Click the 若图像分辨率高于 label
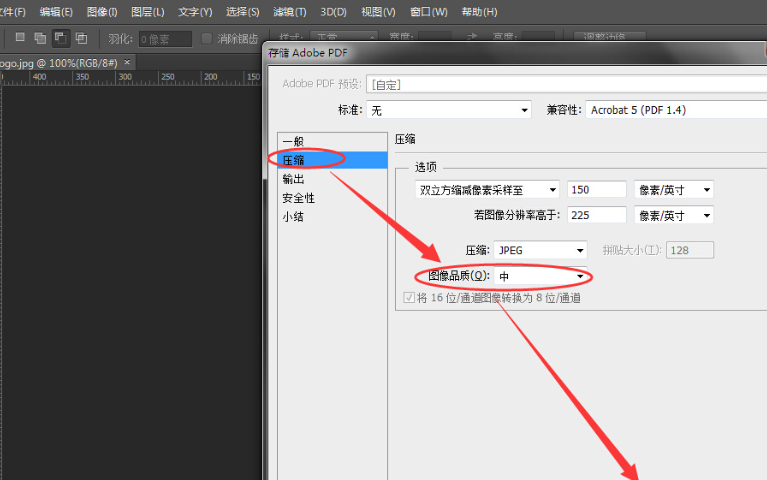This screenshot has width=767, height=480. tap(517, 215)
